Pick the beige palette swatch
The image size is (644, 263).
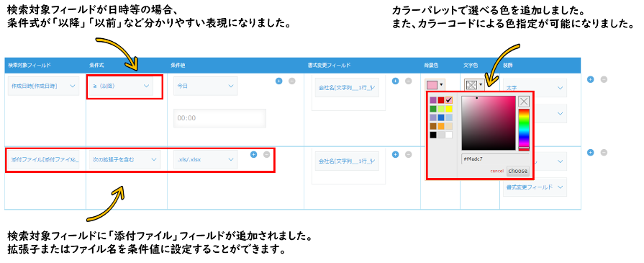click(x=449, y=126)
